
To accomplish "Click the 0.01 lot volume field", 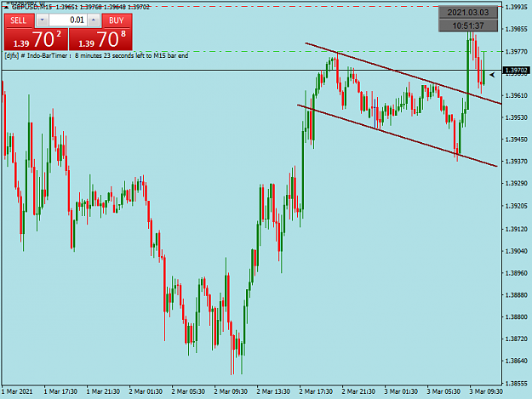I will coord(68,20).
